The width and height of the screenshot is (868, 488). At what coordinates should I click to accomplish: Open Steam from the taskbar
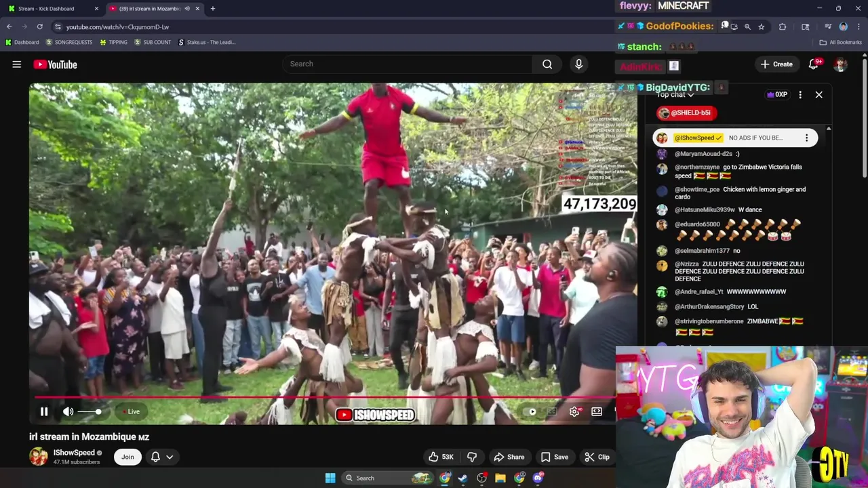point(462,478)
